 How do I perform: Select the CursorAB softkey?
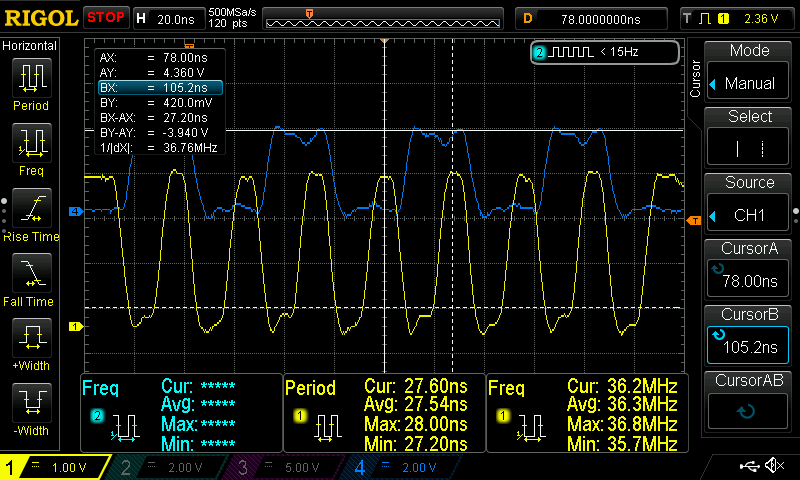[x=749, y=400]
